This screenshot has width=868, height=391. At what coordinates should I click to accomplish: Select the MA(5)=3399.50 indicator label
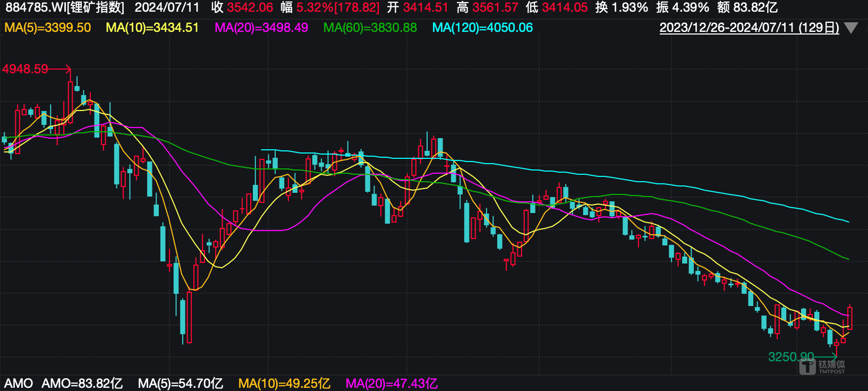(x=48, y=28)
